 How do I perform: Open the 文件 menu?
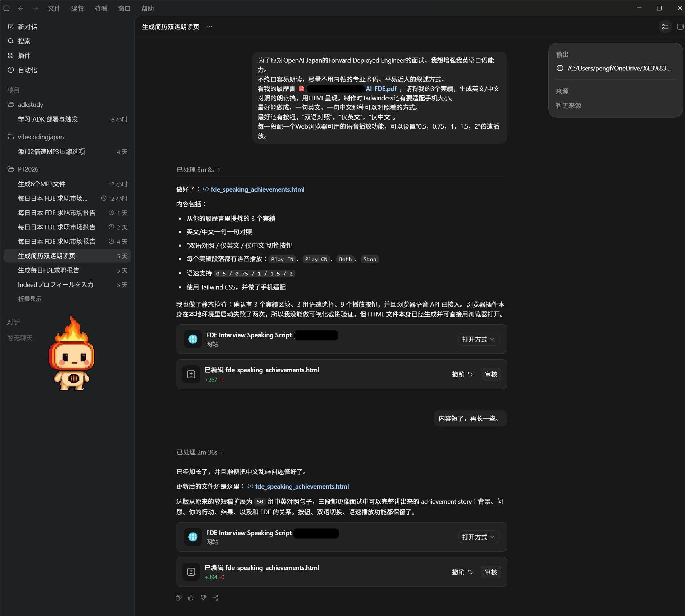[54, 8]
